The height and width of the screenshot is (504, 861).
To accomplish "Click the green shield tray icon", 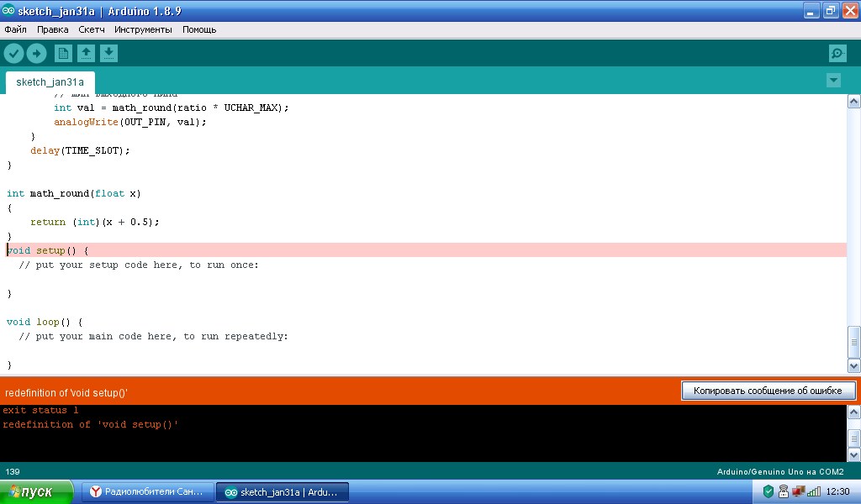I will click(768, 491).
